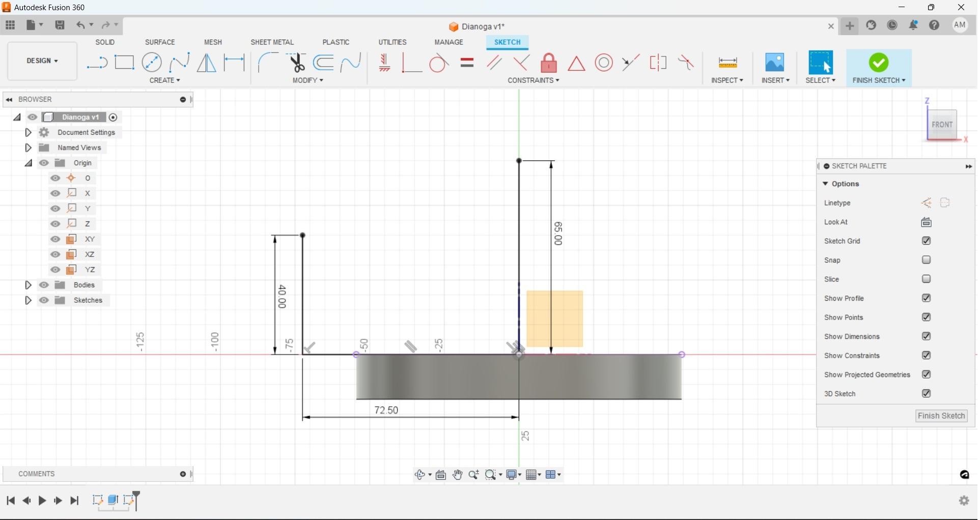
Task: Toggle the Show Projected Geometries checkbox
Action: [x=927, y=374]
